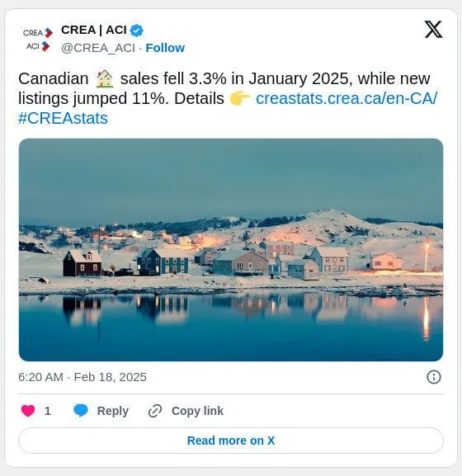Open the info circle icon beside timestamp
This screenshot has height=476, width=462.
pyautogui.click(x=433, y=377)
